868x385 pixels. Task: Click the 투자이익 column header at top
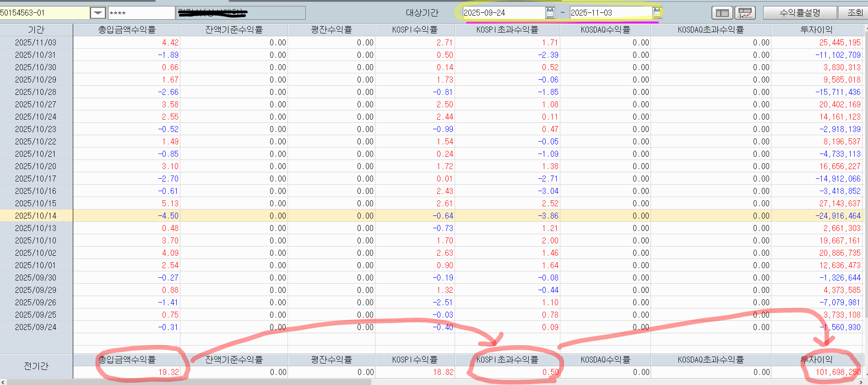pyautogui.click(x=816, y=30)
